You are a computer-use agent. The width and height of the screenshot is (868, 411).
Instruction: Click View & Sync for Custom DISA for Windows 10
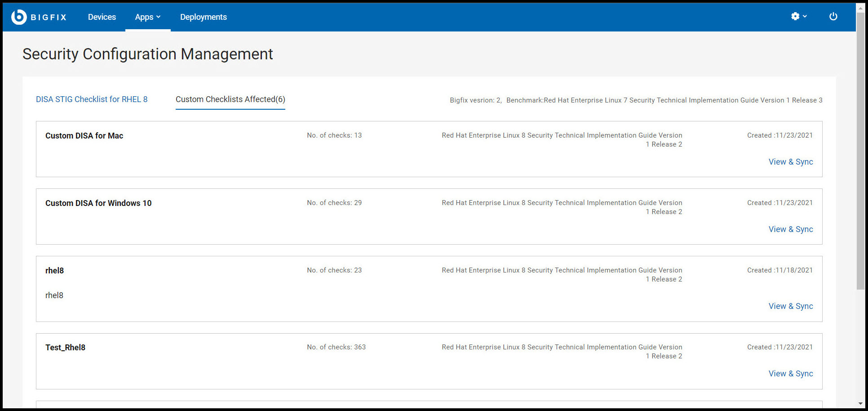pos(791,229)
